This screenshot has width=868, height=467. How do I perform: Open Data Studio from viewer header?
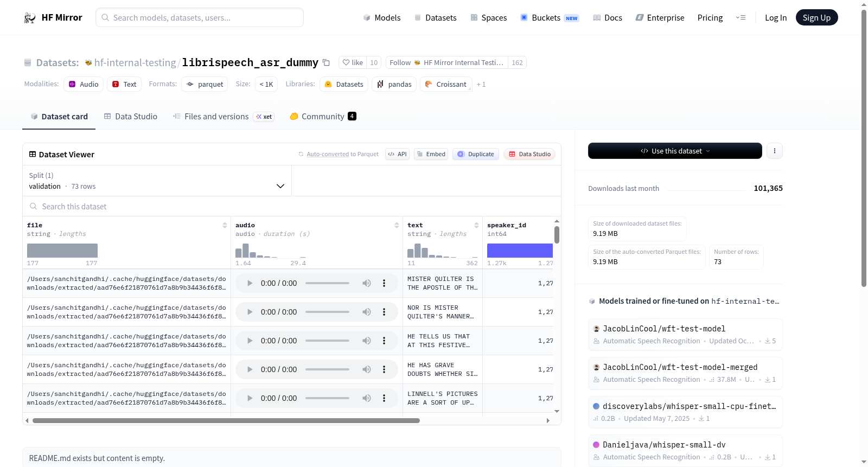point(529,154)
